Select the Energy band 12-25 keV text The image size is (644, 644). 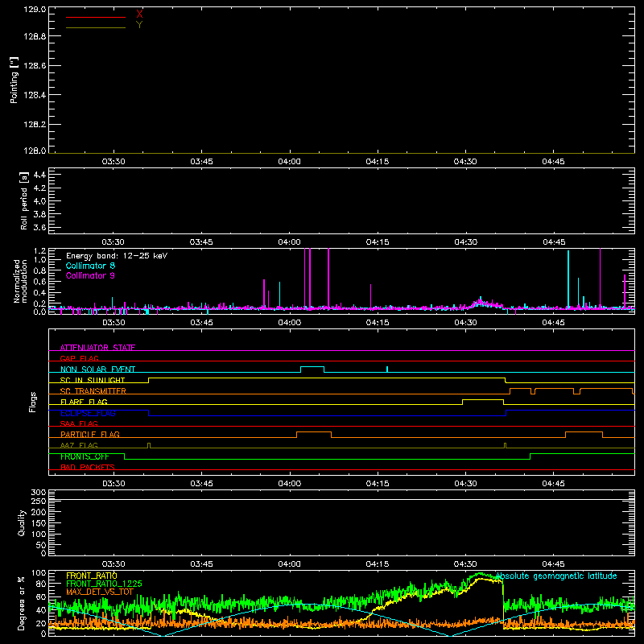(117, 256)
